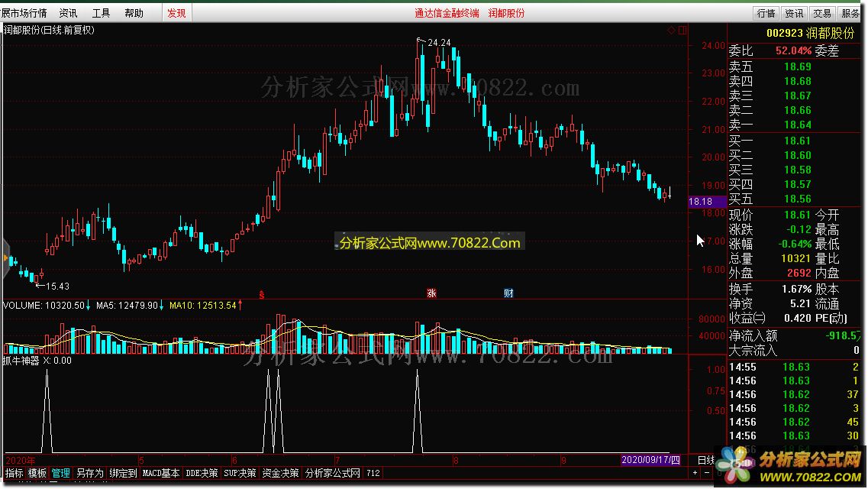Click the 现价 value 18.61
The image size is (868, 489).
point(797,215)
